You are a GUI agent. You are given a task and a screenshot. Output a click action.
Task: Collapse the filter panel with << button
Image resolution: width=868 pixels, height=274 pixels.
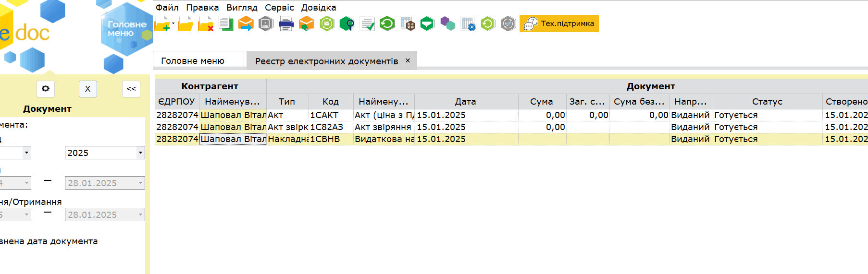click(x=131, y=89)
